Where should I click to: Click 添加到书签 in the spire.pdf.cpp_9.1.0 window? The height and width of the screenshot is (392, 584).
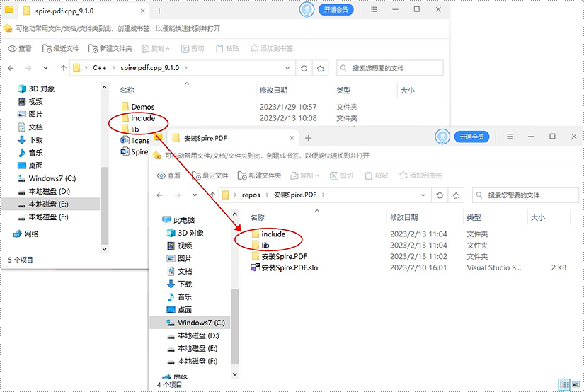[272, 48]
